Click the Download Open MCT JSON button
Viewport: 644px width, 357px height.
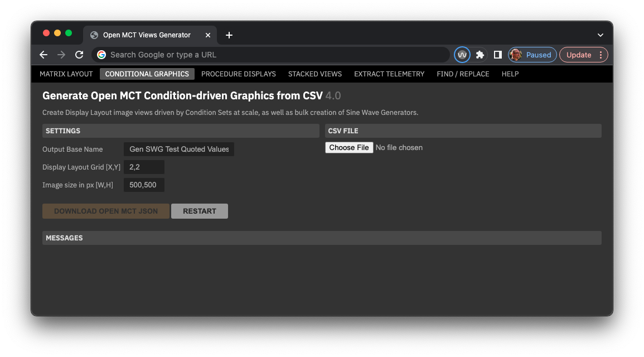point(106,211)
